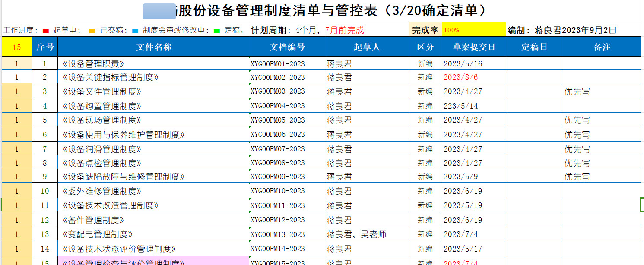Select the 文件名称 column header
This screenshot has width=644, height=265.
pyautogui.click(x=153, y=47)
